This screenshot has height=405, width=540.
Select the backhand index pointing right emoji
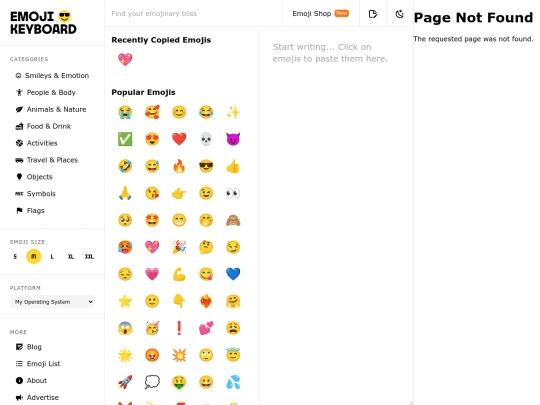179,193
